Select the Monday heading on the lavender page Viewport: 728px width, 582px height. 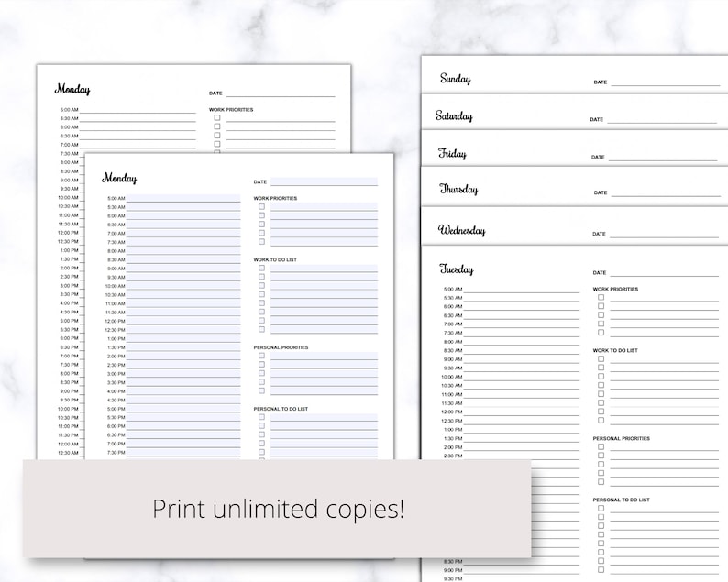click(119, 179)
